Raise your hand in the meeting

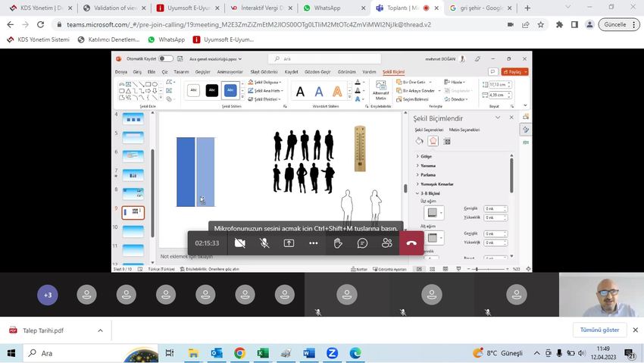pos(338,243)
